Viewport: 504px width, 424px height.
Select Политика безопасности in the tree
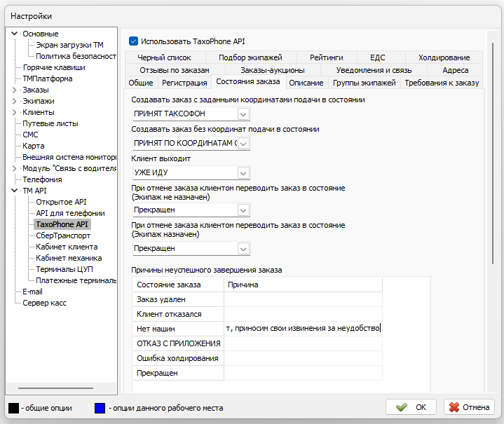point(76,56)
